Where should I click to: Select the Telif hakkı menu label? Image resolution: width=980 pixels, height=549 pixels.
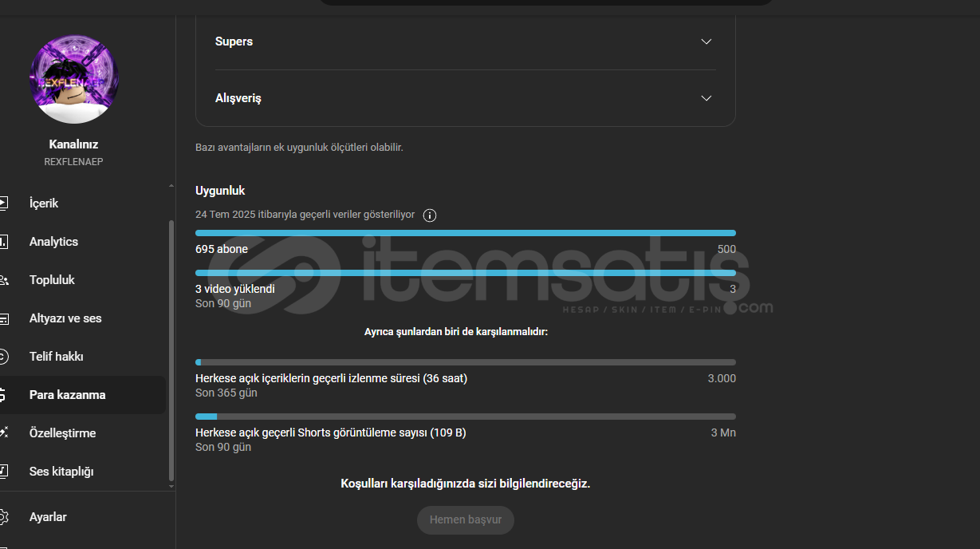click(x=56, y=357)
